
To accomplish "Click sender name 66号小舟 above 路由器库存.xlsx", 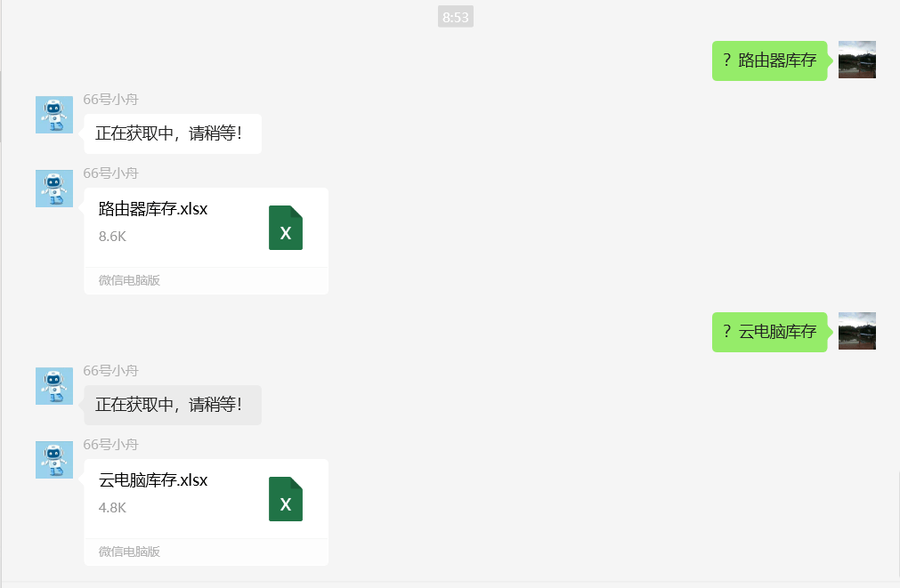I will (x=110, y=173).
